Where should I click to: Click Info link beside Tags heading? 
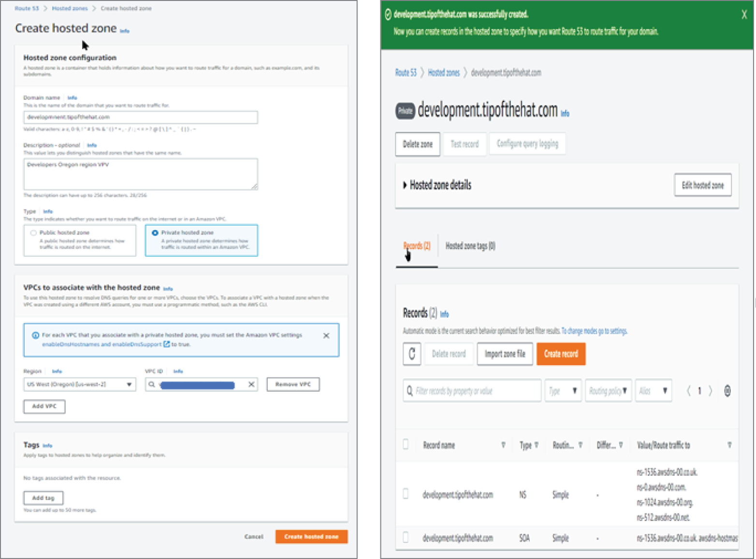click(47, 446)
